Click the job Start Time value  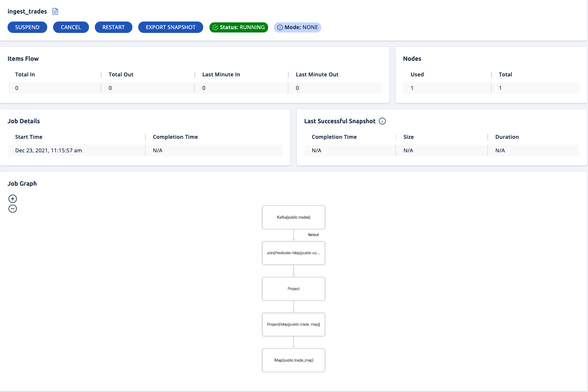(x=48, y=151)
